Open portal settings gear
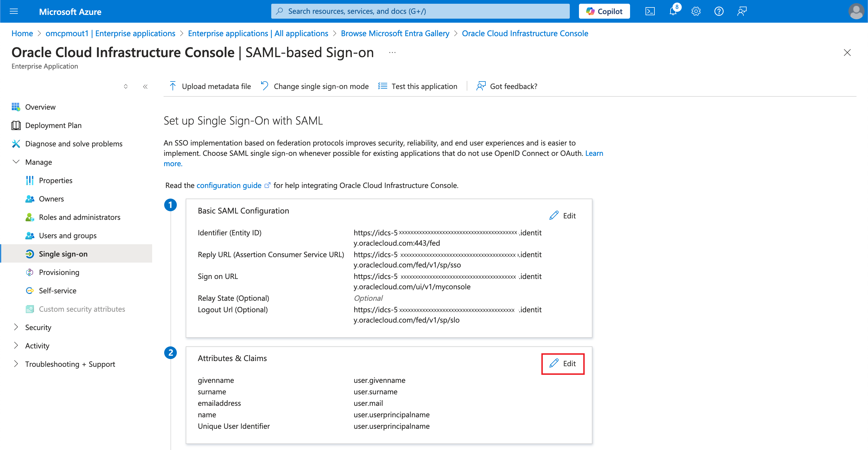 pos(696,11)
